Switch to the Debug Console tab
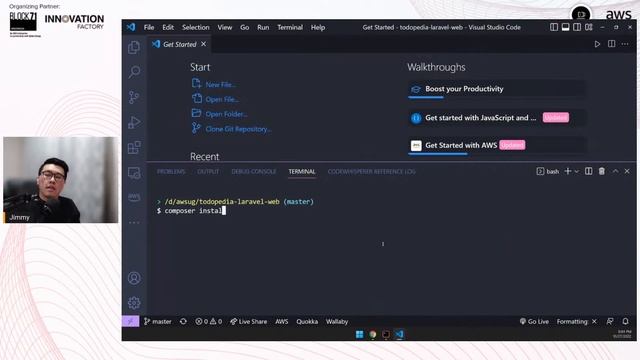The width and height of the screenshot is (640, 360). (x=253, y=171)
